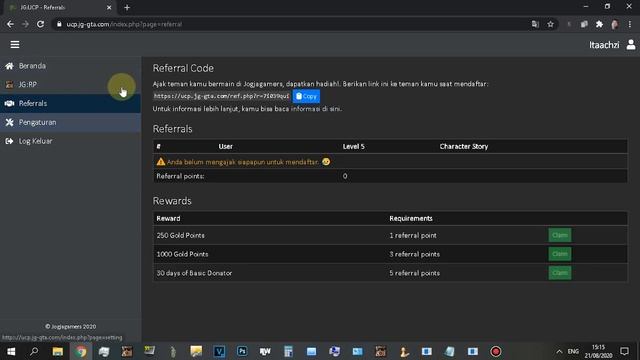Screen dimensions: 640x360
Task: Open the Chrome three-dot menu
Action: [630, 24]
